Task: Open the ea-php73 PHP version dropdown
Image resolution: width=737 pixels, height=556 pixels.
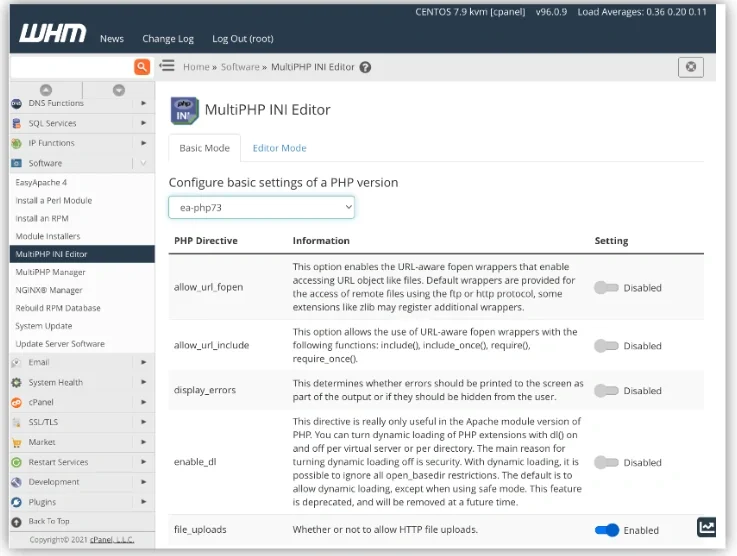Action: coord(261,207)
